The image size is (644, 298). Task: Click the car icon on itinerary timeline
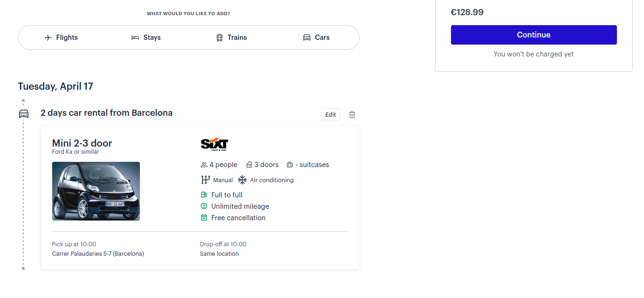[x=23, y=114]
